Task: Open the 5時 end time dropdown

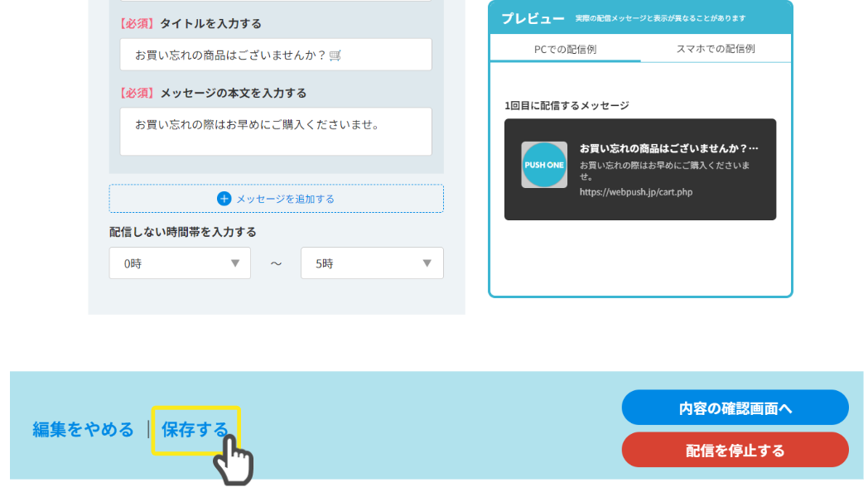Action: click(x=372, y=263)
